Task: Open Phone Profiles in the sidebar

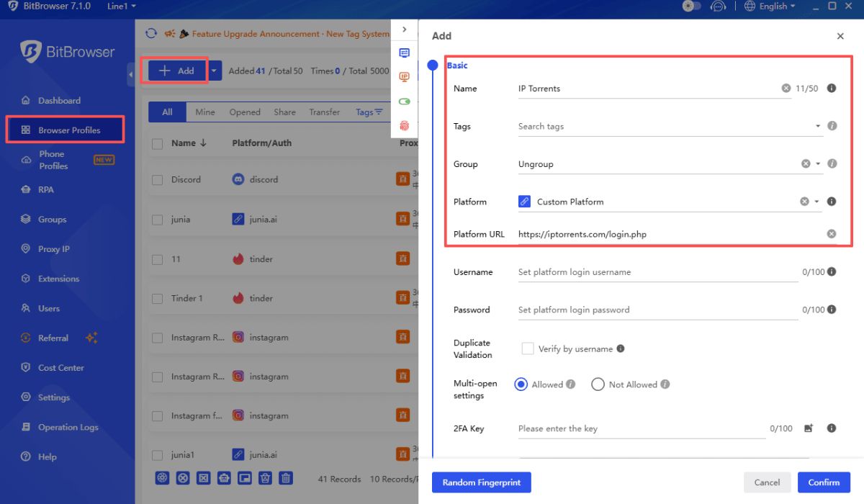Action: (x=53, y=160)
